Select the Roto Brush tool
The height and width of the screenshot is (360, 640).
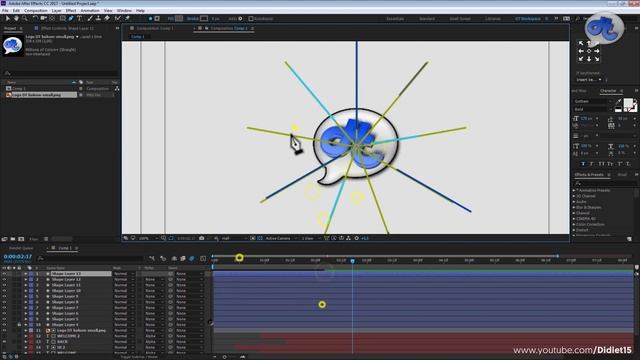118,18
